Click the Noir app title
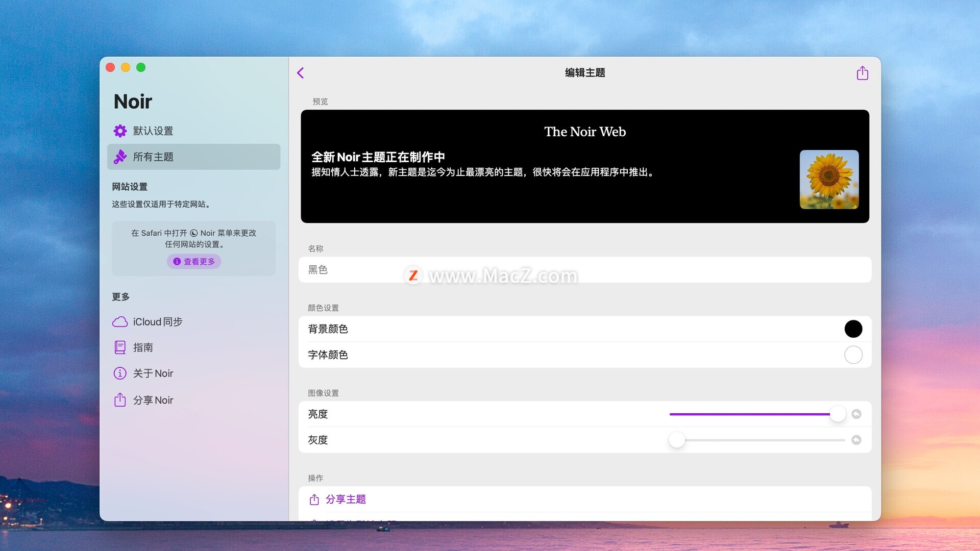Viewport: 980px width, 551px height. (133, 102)
